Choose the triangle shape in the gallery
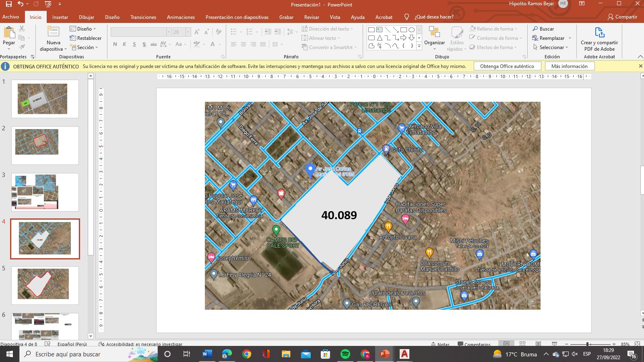The height and width of the screenshot is (362, 644). tap(380, 38)
